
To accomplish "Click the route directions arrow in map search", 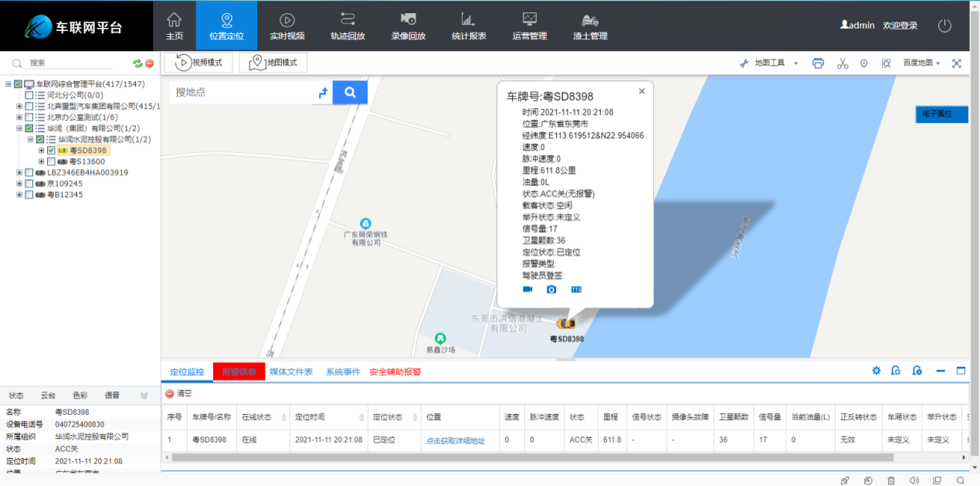I will coord(323,93).
